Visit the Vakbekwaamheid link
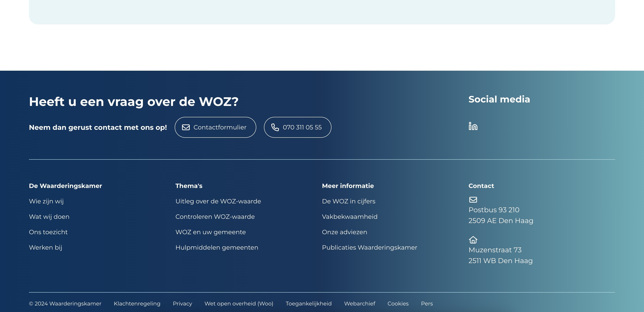Viewport: 644px width, 312px height. coord(350,217)
